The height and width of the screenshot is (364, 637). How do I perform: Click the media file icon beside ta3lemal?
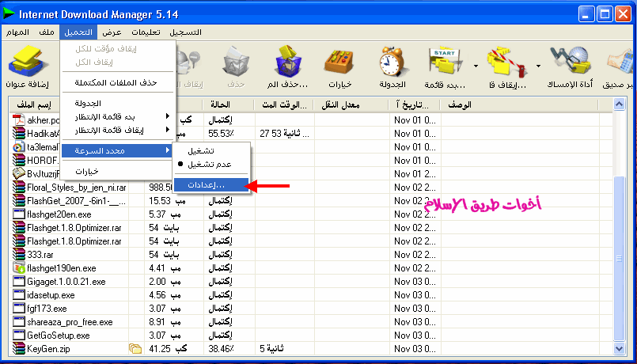[19, 146]
